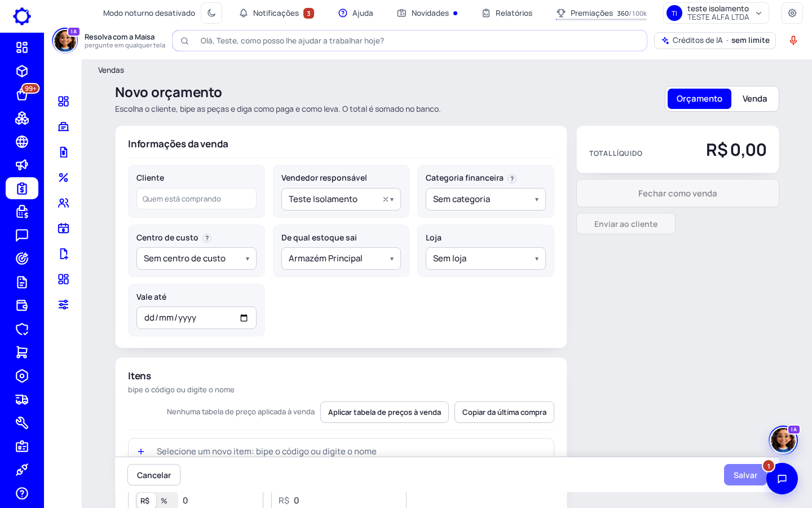This screenshot has width=812, height=508.
Task: Open the Centro de custo dropdown
Action: 196,259
